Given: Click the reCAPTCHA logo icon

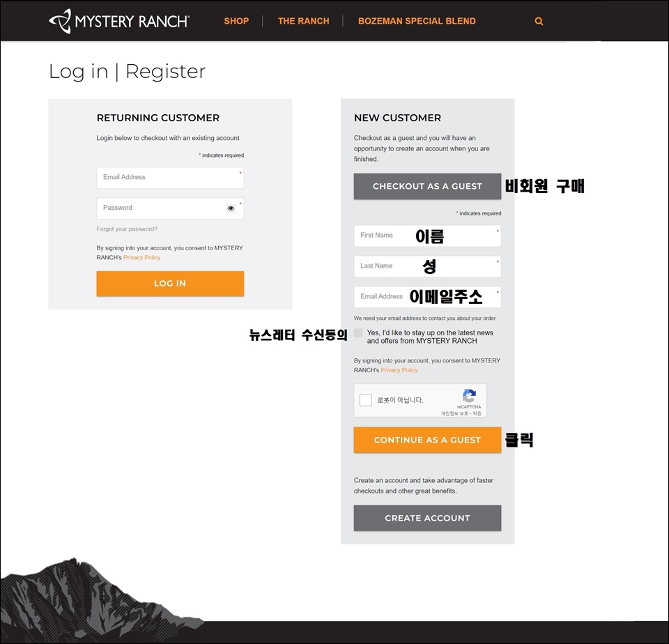Looking at the screenshot, I should pos(469,396).
